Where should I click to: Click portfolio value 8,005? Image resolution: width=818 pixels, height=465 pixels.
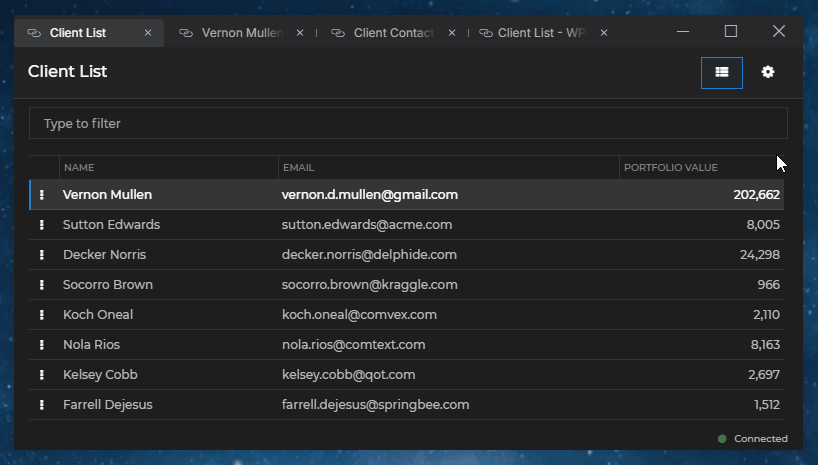[763, 225]
